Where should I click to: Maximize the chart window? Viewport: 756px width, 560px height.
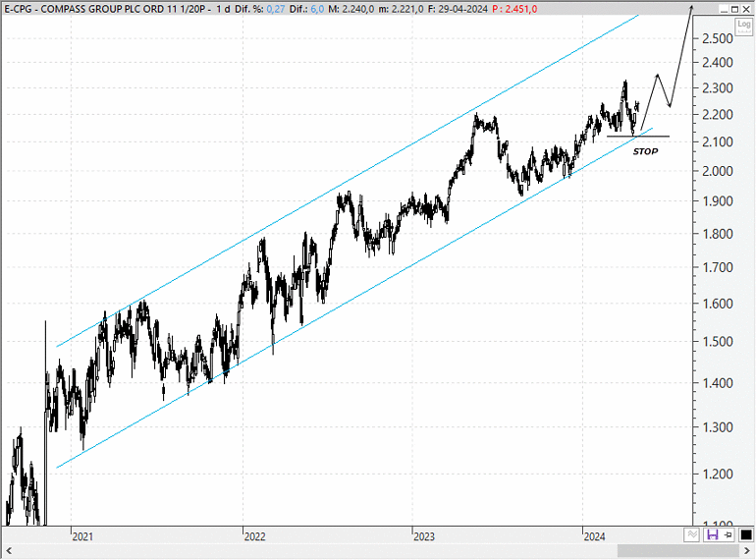(x=734, y=9)
